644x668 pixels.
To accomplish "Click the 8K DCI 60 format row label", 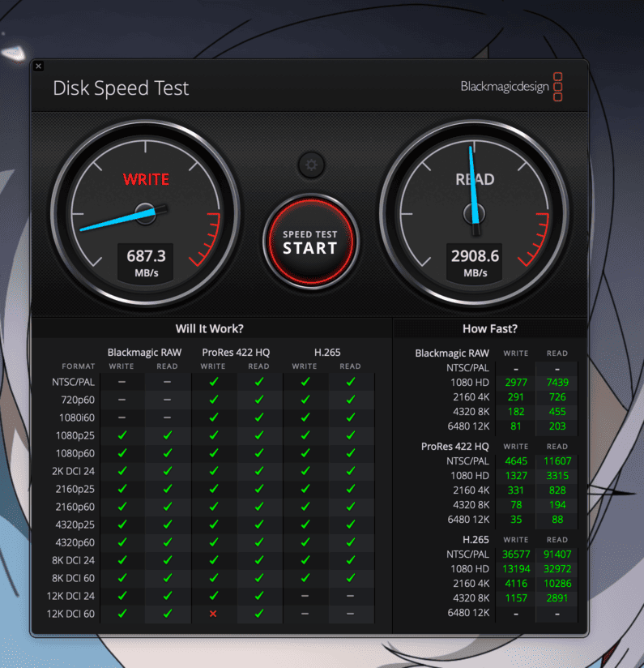I will coord(73,578).
